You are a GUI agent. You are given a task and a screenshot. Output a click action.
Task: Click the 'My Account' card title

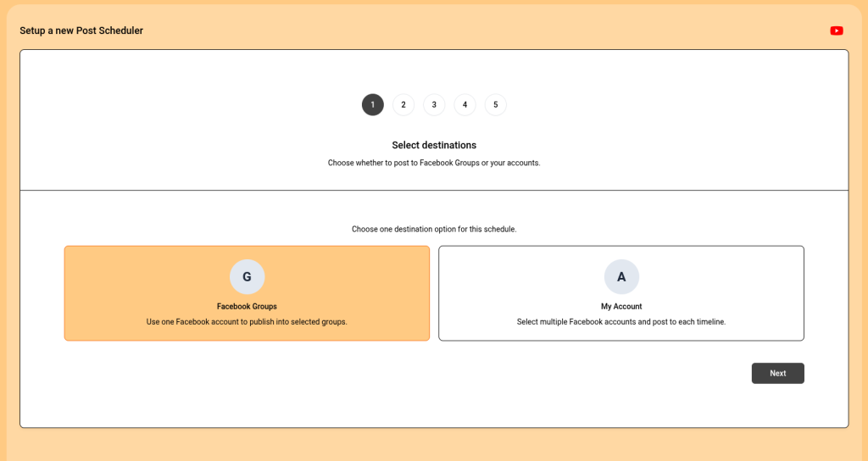coord(621,306)
